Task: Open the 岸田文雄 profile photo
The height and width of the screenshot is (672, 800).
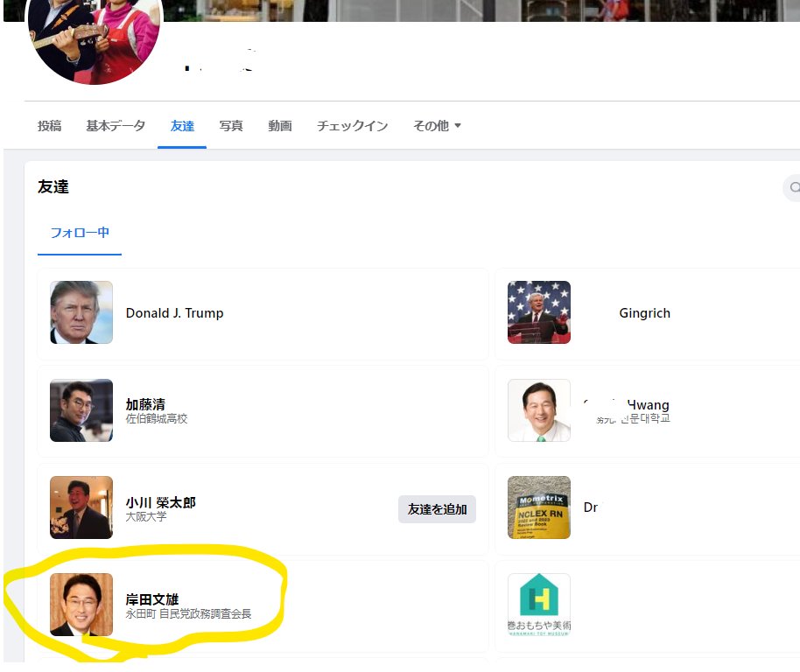Action: (x=81, y=605)
